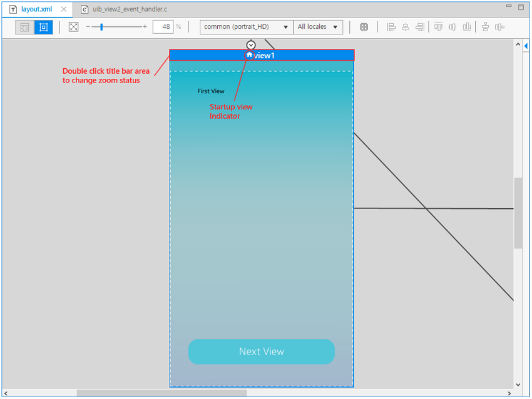Toggle the design view mode button
Screen dimensions: 532x399
(x=43, y=27)
